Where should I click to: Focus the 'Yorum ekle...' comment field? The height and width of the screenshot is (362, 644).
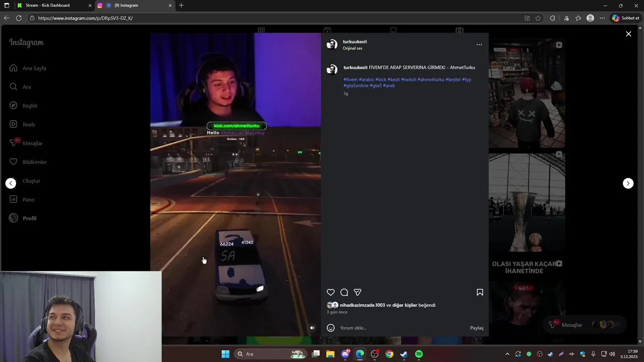coord(403,328)
